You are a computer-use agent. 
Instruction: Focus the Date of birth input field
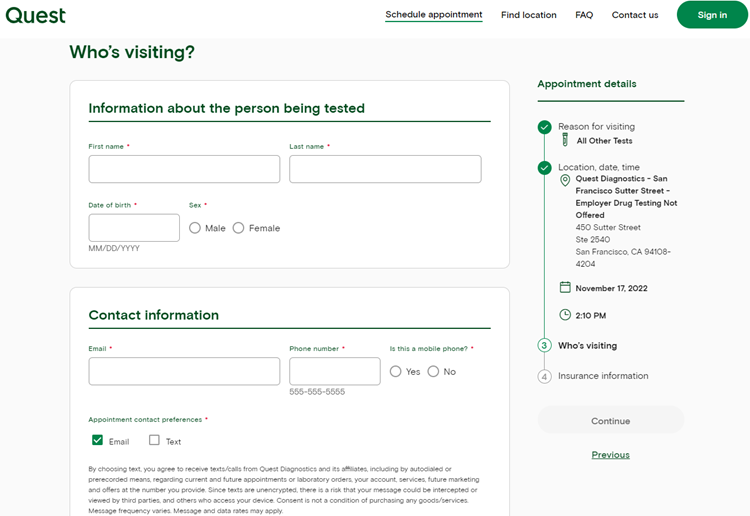[x=134, y=228]
